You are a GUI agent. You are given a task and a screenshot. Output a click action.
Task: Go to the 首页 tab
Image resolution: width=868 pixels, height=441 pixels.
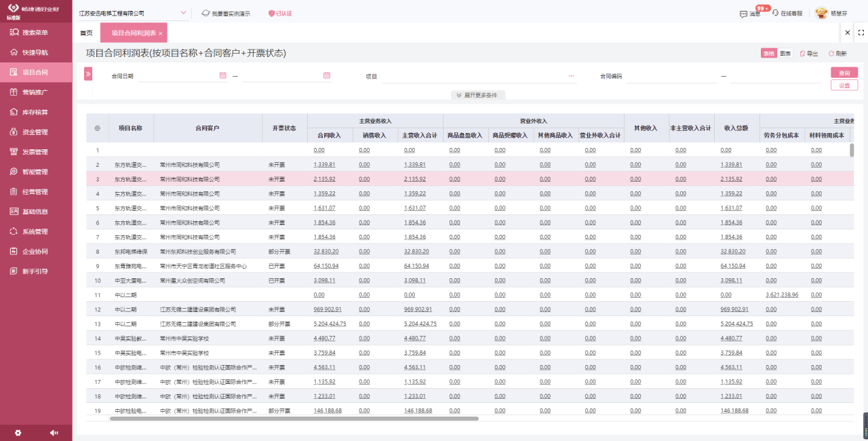86,33
